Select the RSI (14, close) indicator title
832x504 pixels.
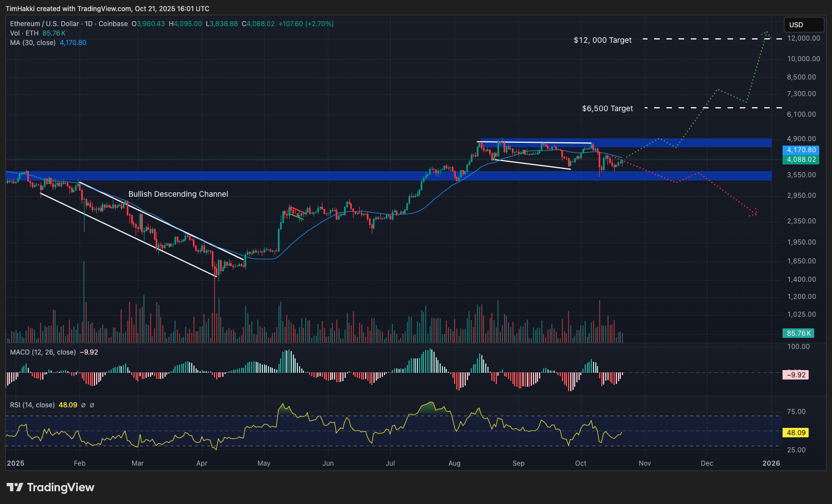(31, 405)
